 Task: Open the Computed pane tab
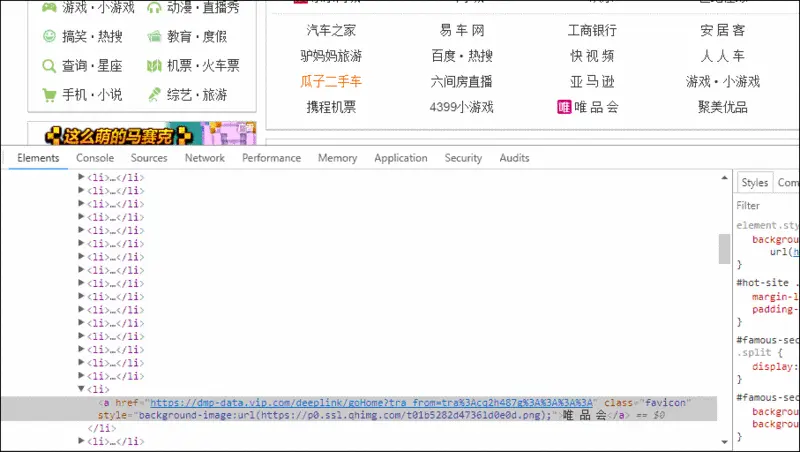pos(788,183)
